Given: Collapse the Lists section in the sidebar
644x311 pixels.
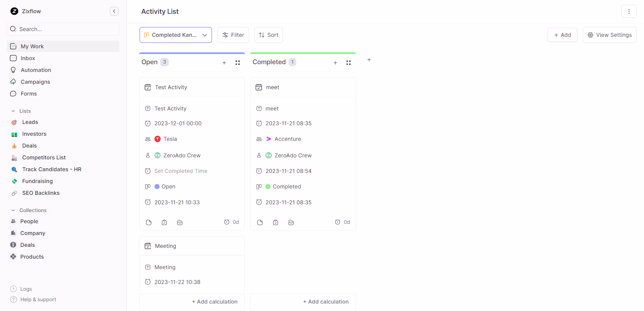Looking at the screenshot, I should 13,111.
